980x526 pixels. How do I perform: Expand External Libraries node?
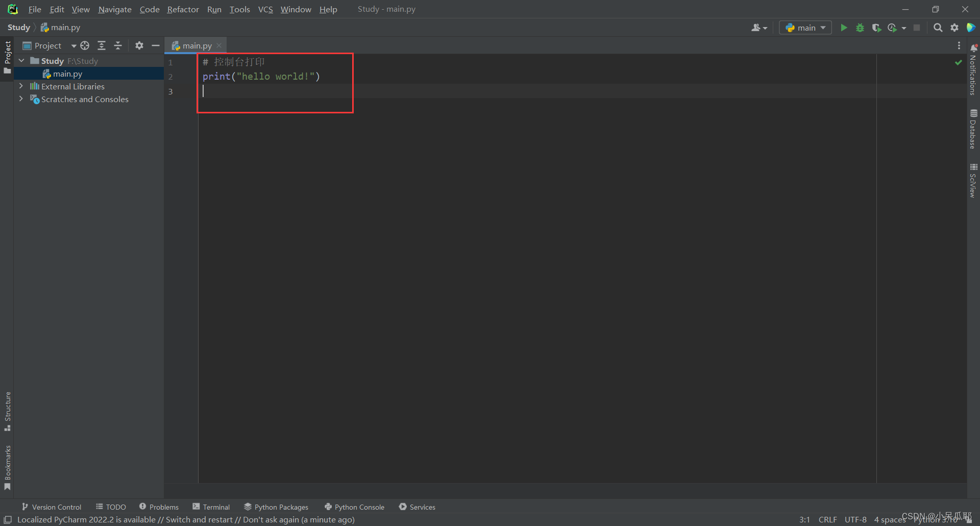click(x=21, y=86)
